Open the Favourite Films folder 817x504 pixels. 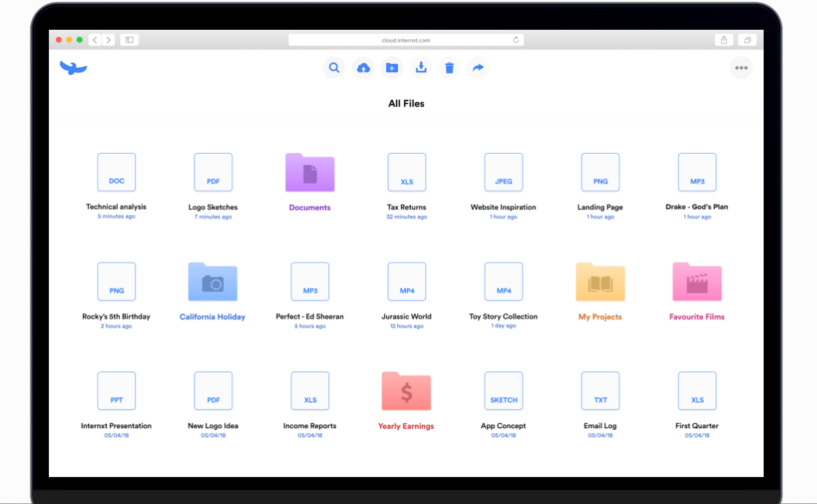[697, 281]
